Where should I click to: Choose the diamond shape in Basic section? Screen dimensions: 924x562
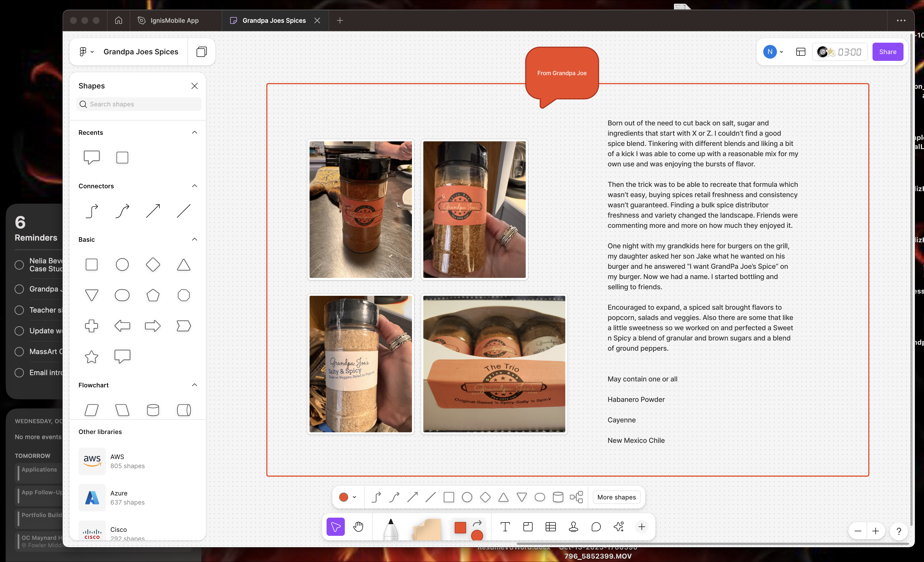153,265
